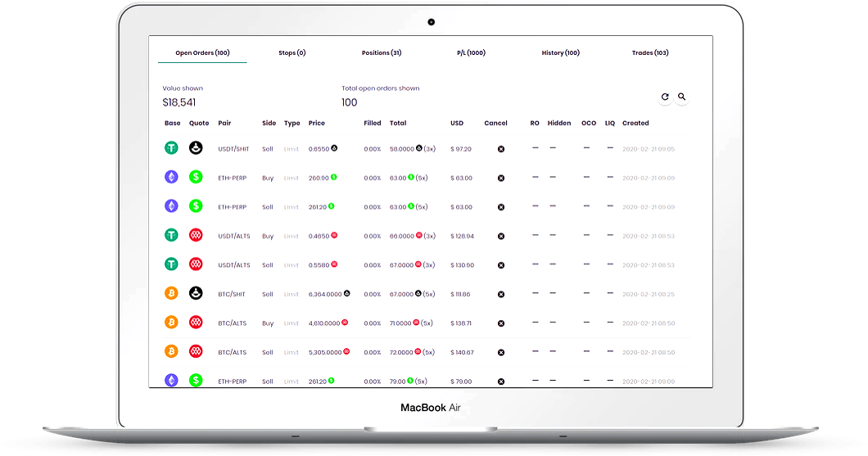Cancel the ETH-PERP buy order

pos(501,178)
